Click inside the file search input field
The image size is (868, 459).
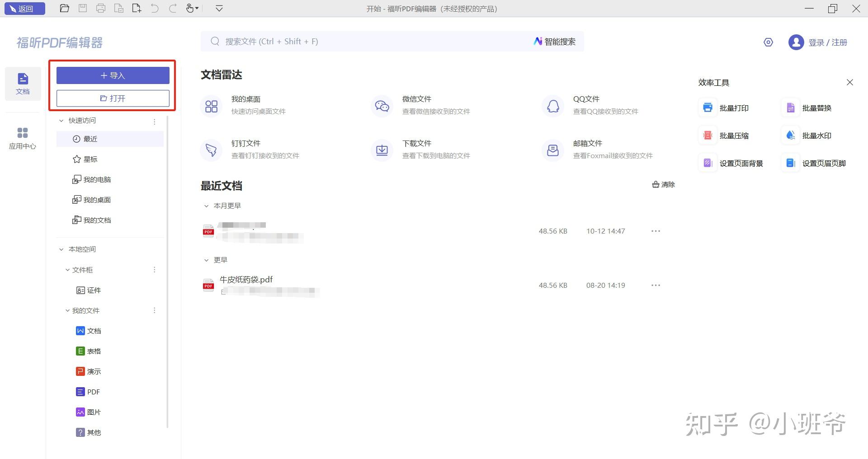point(362,41)
